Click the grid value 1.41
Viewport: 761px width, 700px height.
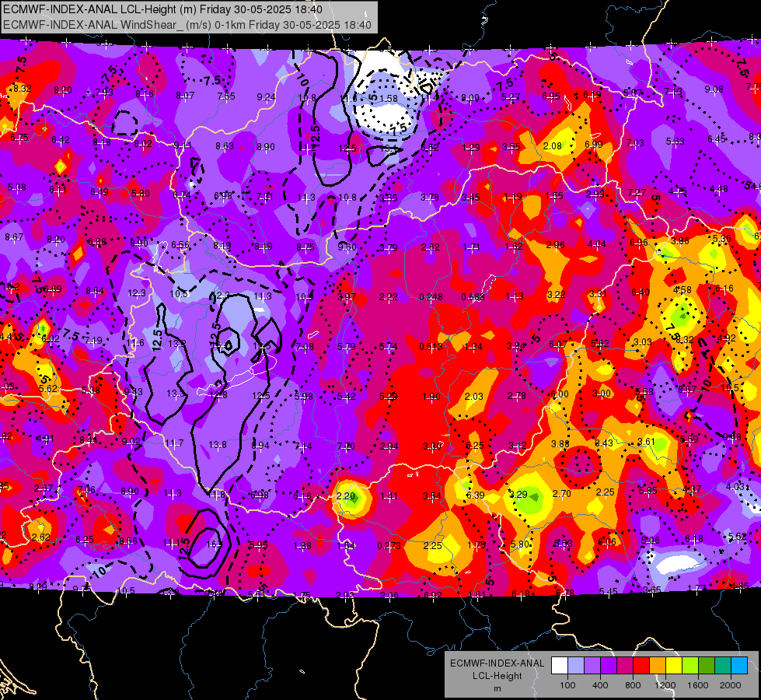click(389, 496)
